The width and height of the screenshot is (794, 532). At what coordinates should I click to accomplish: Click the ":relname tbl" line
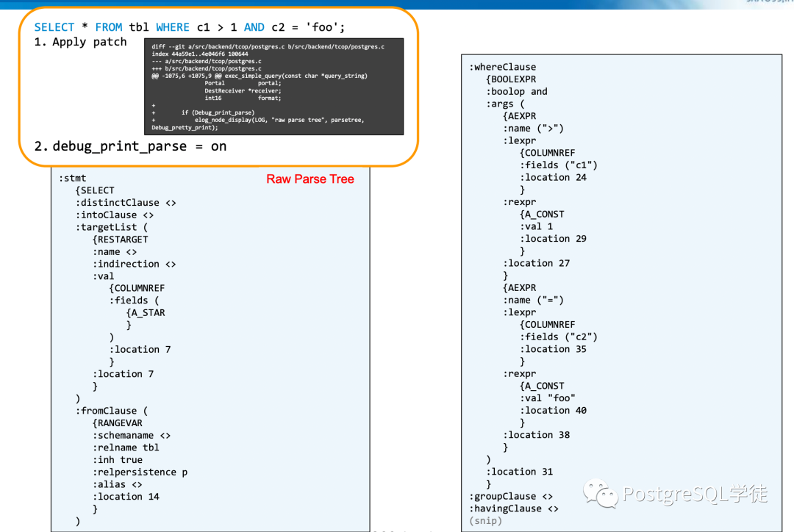click(x=126, y=447)
